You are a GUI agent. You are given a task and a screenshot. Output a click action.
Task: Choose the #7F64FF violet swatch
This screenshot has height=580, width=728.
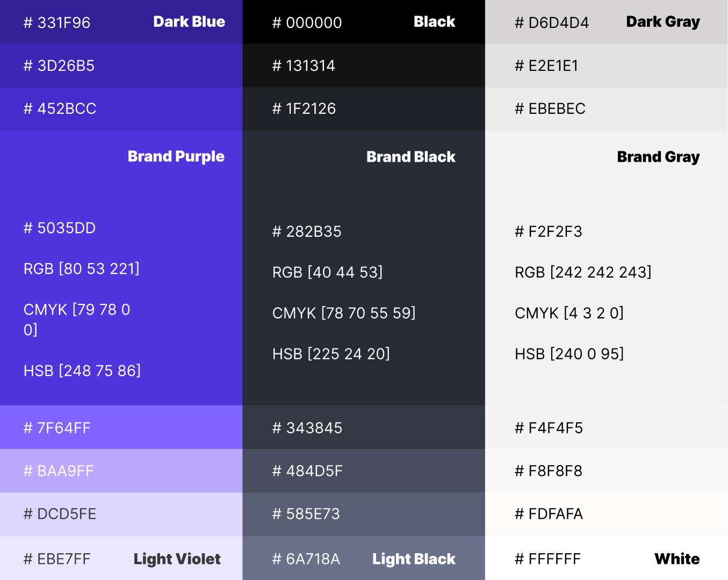tap(121, 427)
